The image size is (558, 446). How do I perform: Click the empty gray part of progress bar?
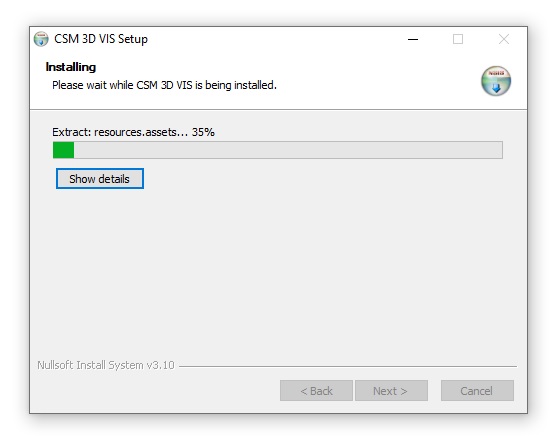click(288, 150)
